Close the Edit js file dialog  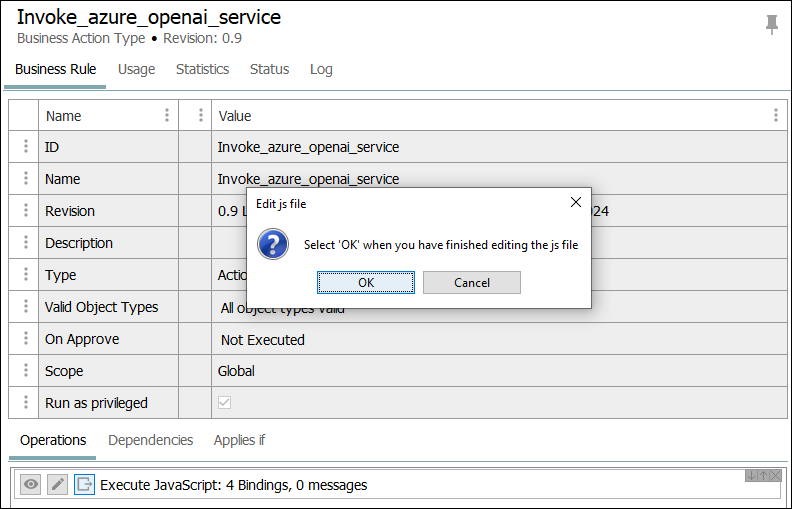point(575,202)
